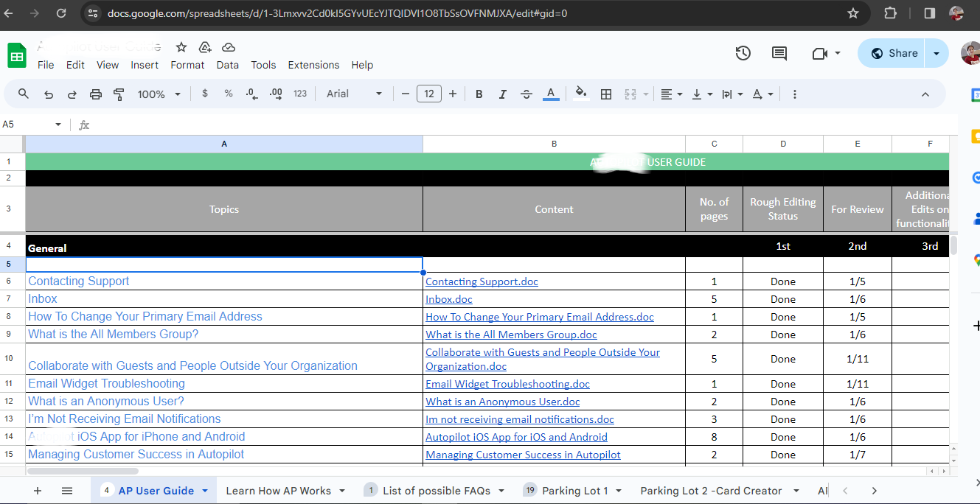This screenshot has width=980, height=504.
Task: Open Email Widget Troubleshooting.doc link
Action: [x=507, y=384]
